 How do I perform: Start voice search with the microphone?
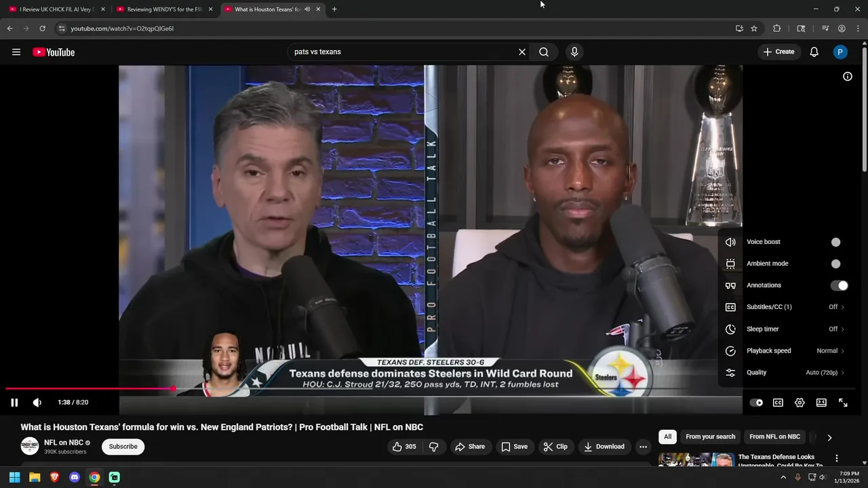pyautogui.click(x=574, y=52)
